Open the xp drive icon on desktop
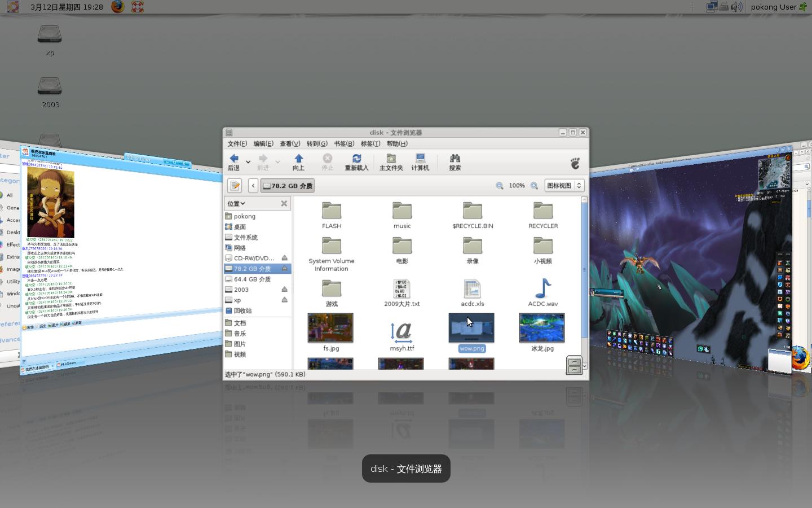The image size is (812, 508). pyautogui.click(x=50, y=34)
